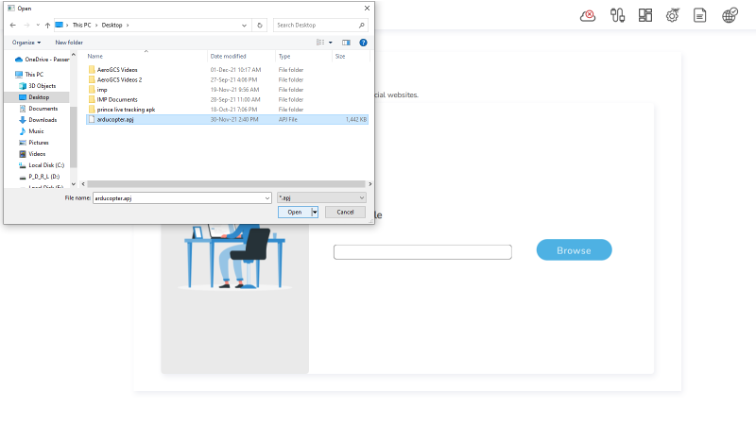Select 3D Objects in navigation pane
Image resolution: width=756 pixels, height=426 pixels.
[x=38, y=86]
